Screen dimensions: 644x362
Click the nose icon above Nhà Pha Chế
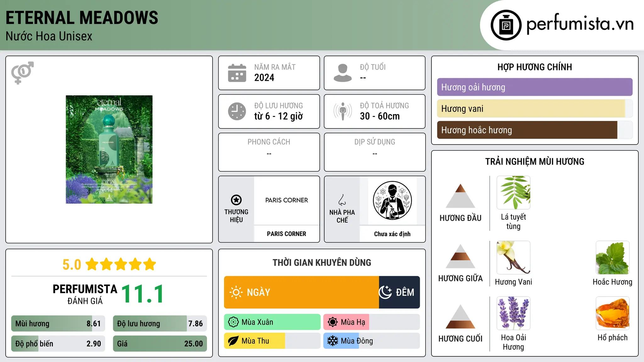(x=342, y=200)
